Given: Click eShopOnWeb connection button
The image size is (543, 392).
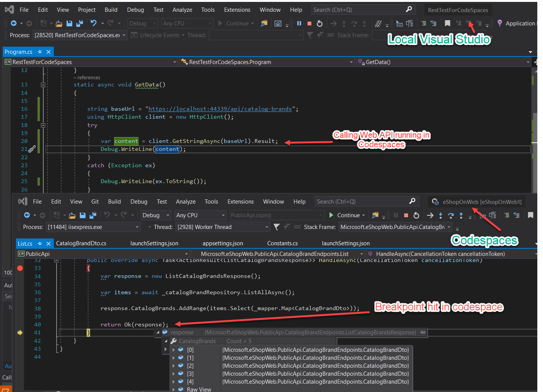Looking at the screenshot, I should tap(477, 202).
